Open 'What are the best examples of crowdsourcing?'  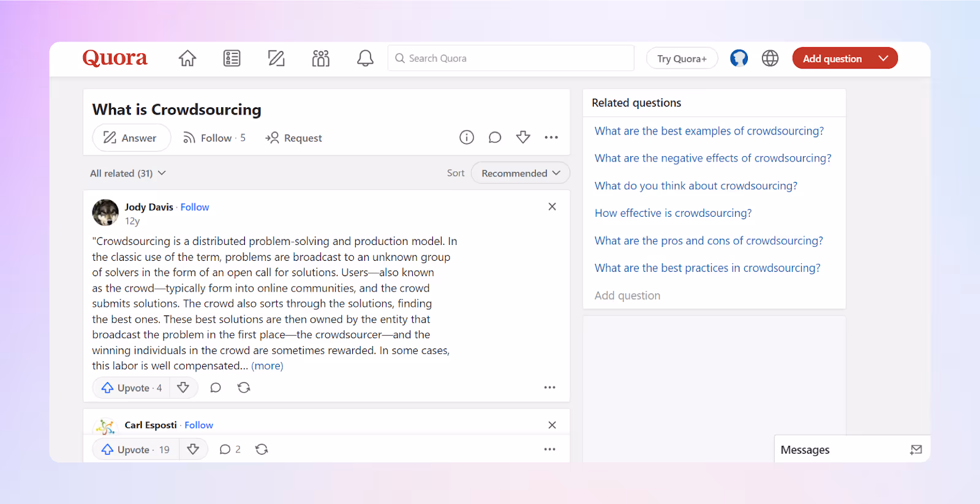click(709, 131)
